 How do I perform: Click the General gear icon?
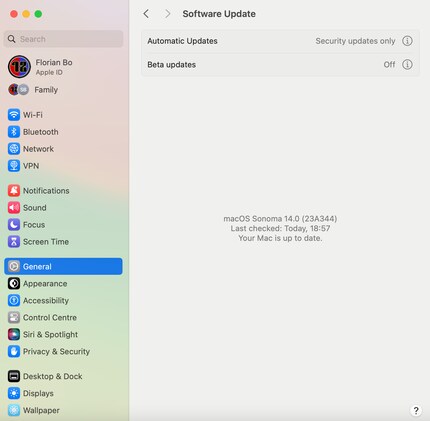tap(14, 266)
